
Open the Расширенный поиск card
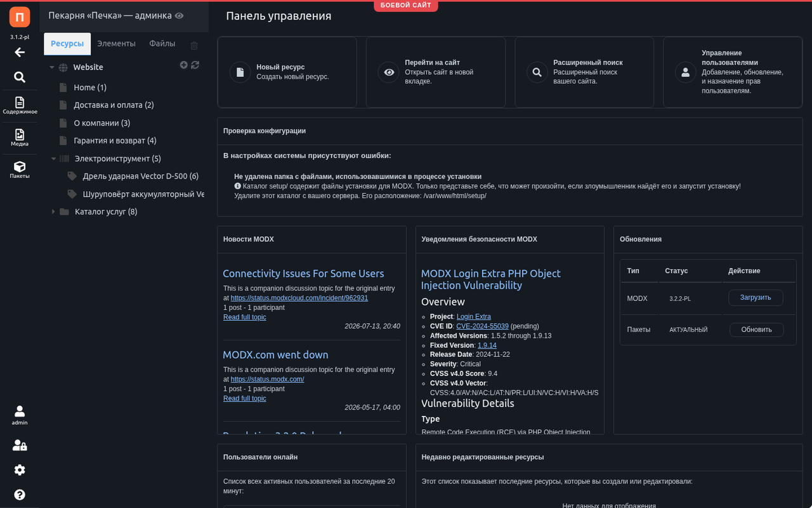(x=584, y=72)
